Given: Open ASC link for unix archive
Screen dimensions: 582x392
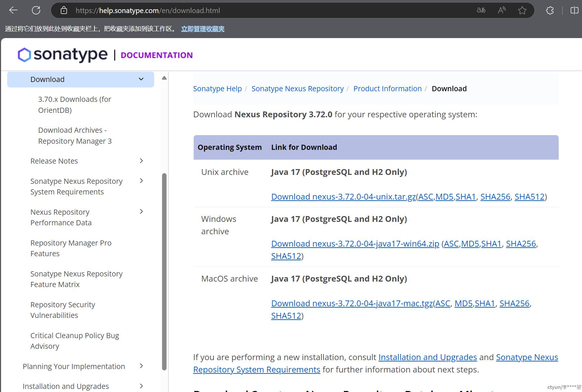Looking at the screenshot, I should point(426,197).
